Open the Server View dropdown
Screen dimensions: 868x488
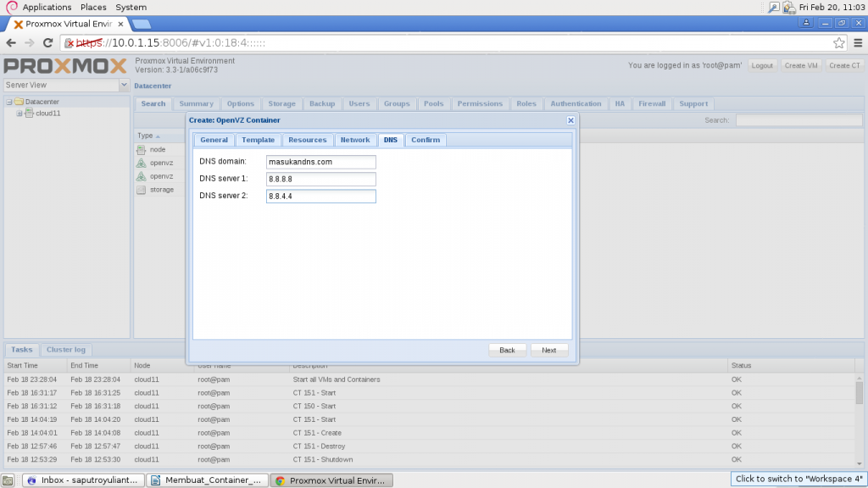[124, 85]
